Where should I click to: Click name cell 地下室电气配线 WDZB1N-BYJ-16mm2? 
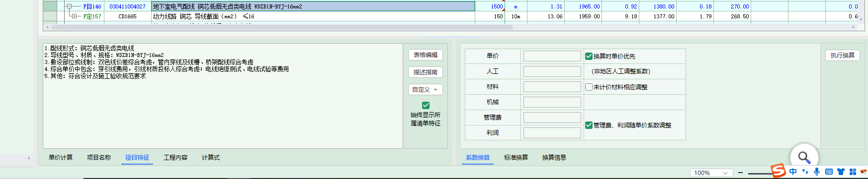point(313,6)
